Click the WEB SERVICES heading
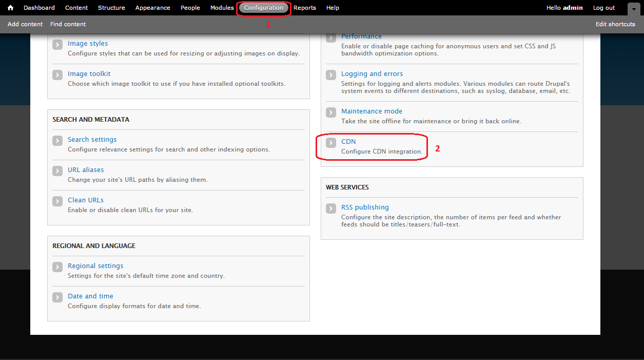Viewport: 644px width, 360px height. coord(347,187)
